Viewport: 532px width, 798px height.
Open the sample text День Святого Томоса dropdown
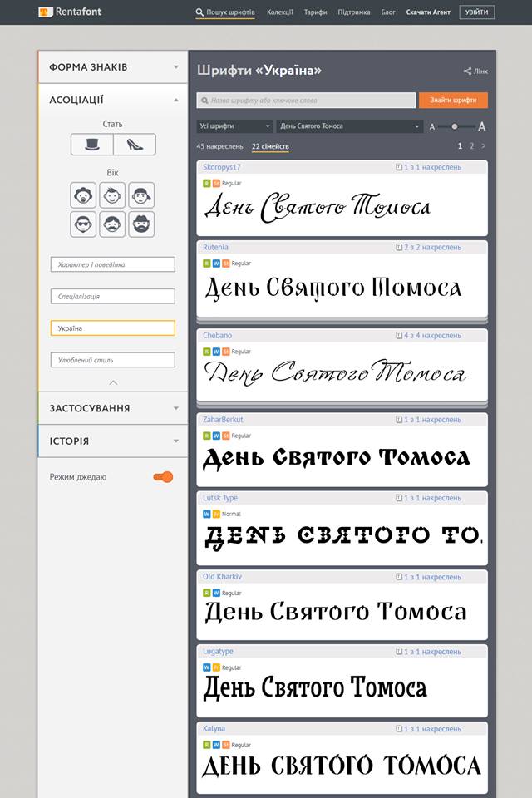349,126
